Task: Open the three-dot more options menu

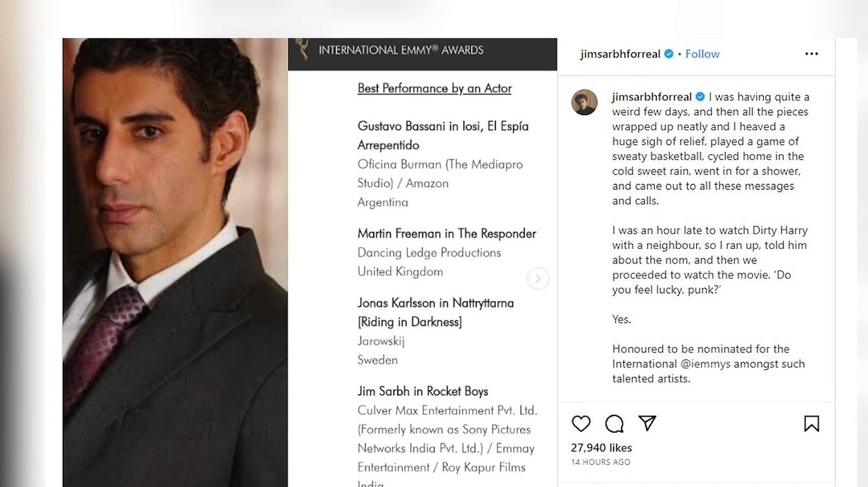Action: [811, 54]
